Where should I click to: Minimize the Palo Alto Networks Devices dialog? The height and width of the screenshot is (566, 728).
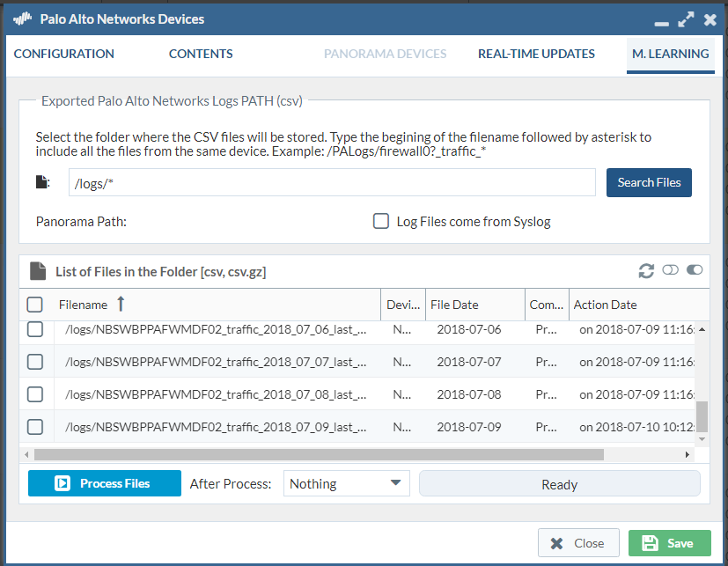click(661, 20)
